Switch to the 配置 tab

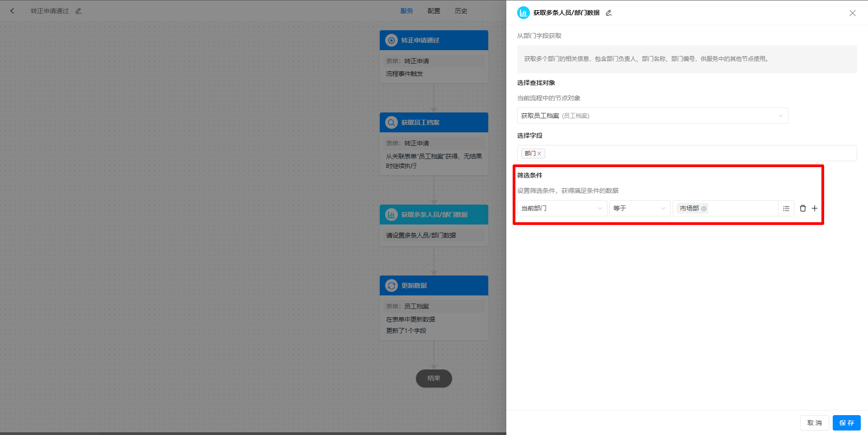434,10
